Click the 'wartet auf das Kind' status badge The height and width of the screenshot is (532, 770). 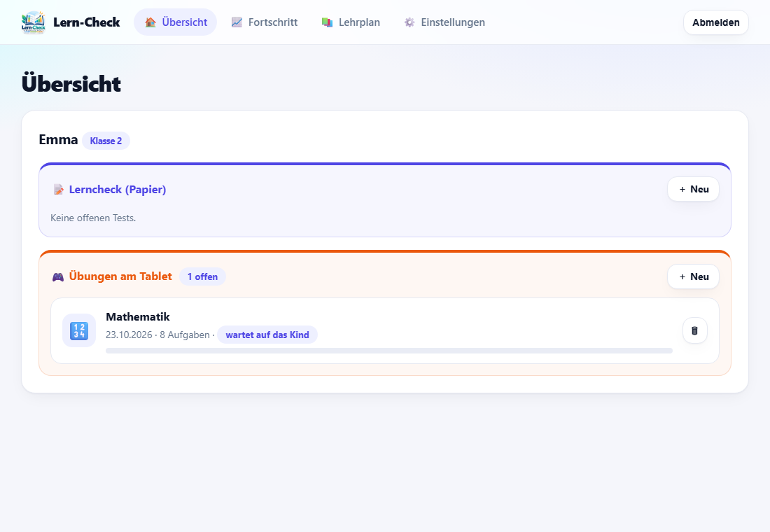pyautogui.click(x=267, y=335)
